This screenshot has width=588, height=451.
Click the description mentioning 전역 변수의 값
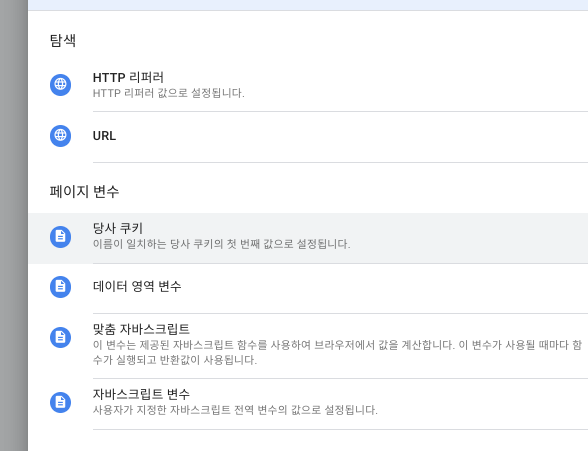coord(235,410)
